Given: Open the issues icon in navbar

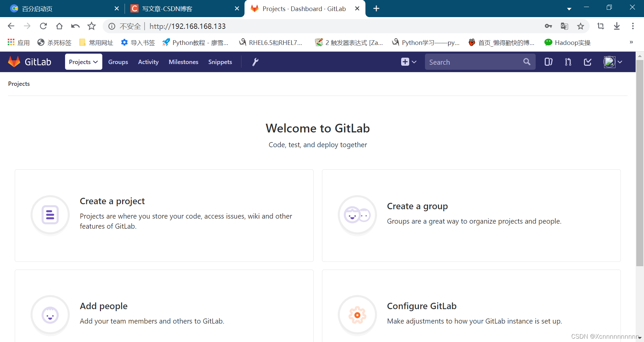Looking at the screenshot, I should (x=548, y=62).
